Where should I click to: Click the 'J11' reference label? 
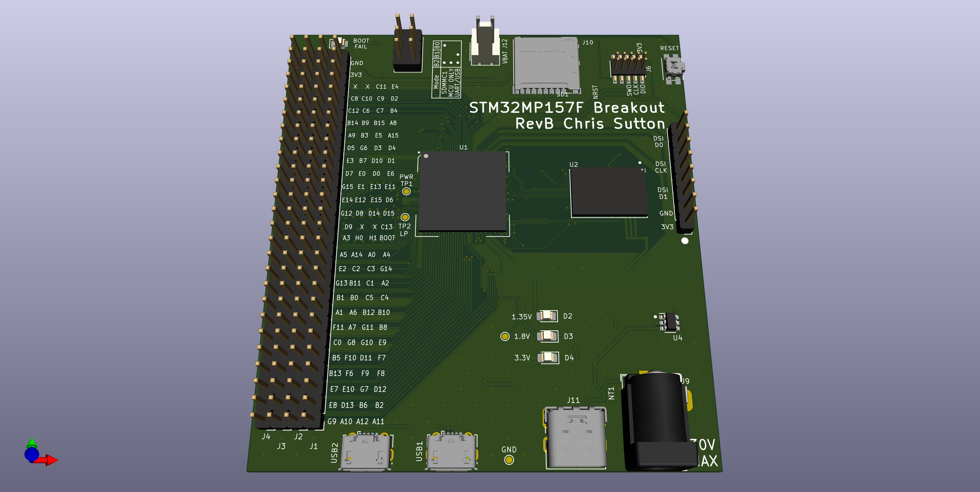coord(573,400)
